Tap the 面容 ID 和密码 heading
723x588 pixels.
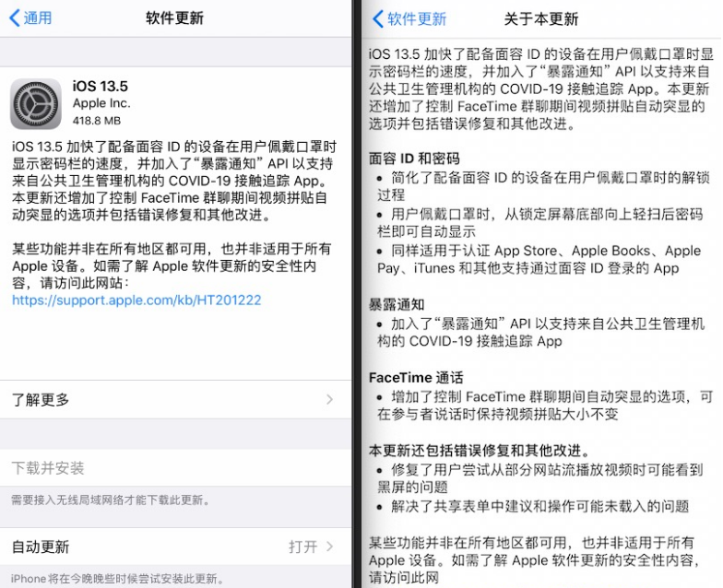[x=414, y=159]
